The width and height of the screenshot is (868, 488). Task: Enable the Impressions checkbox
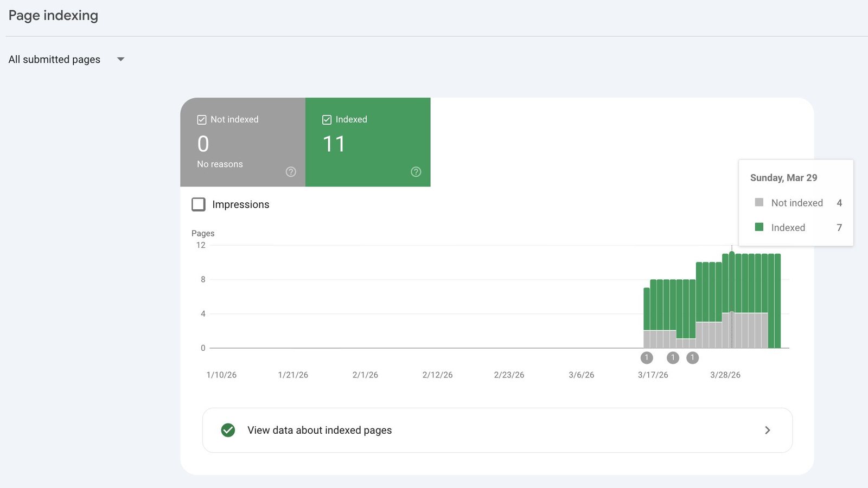[199, 204]
